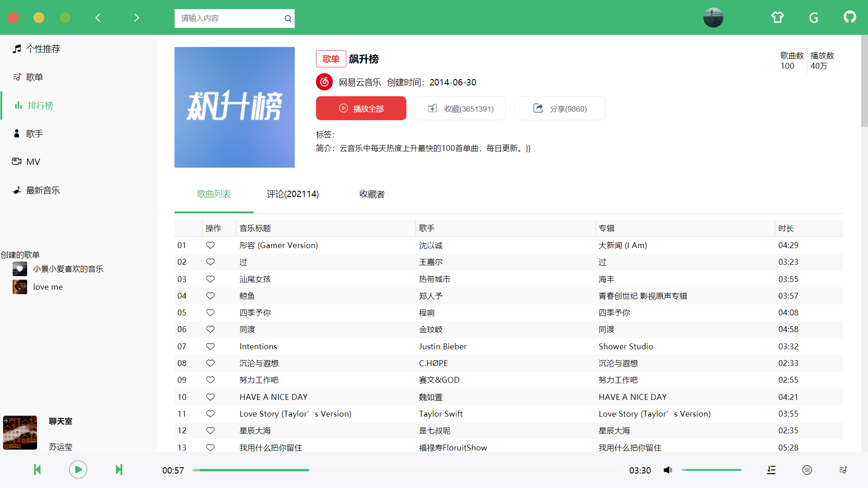This screenshot has height=488, width=868.
Task: Click 分享(9860) button
Action: click(x=560, y=108)
